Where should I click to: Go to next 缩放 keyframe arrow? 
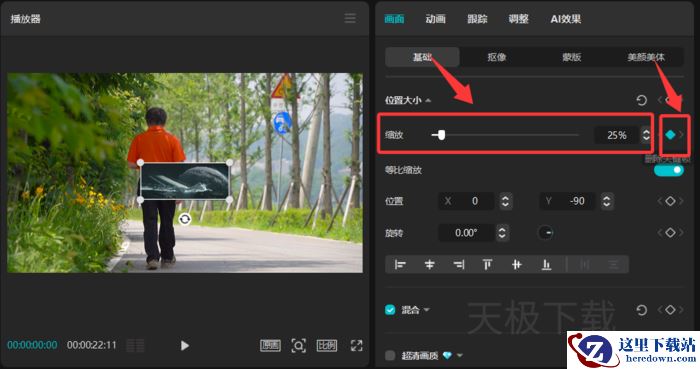pos(682,135)
